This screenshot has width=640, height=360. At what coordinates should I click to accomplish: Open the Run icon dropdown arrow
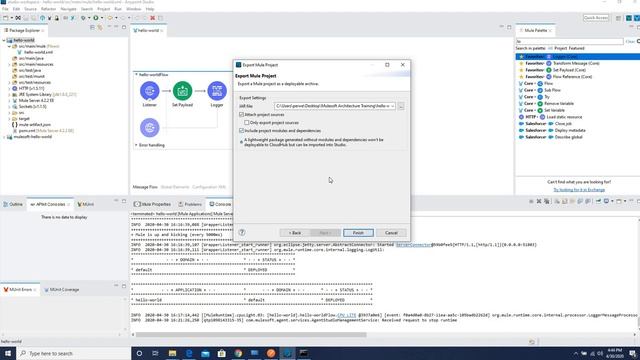(x=102, y=18)
